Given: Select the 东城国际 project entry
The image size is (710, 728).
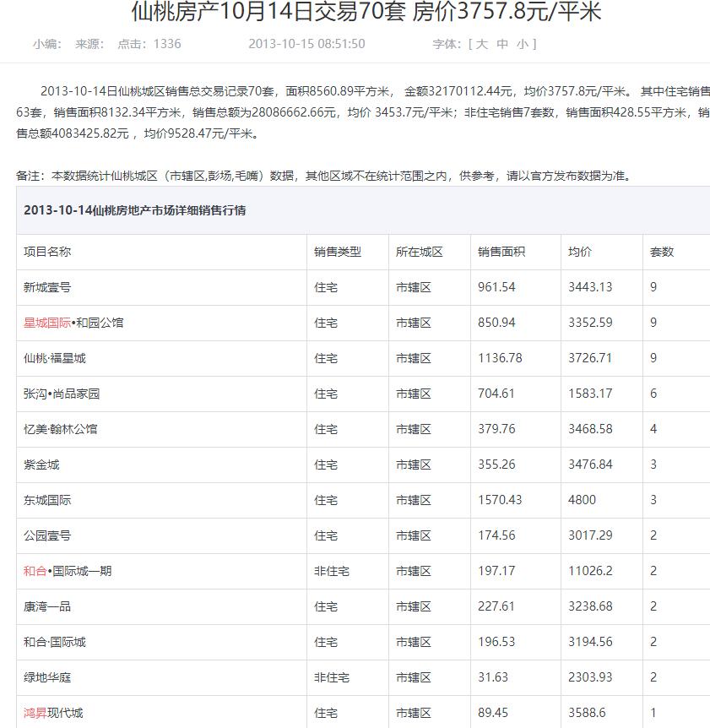Looking at the screenshot, I should 47,499.
